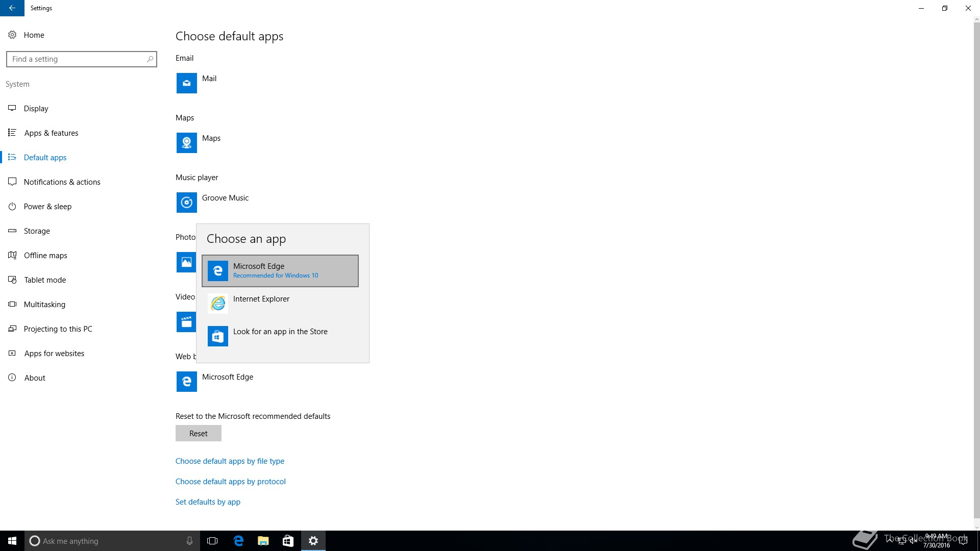
Task: Focus the Find a setting search box
Action: (82, 59)
